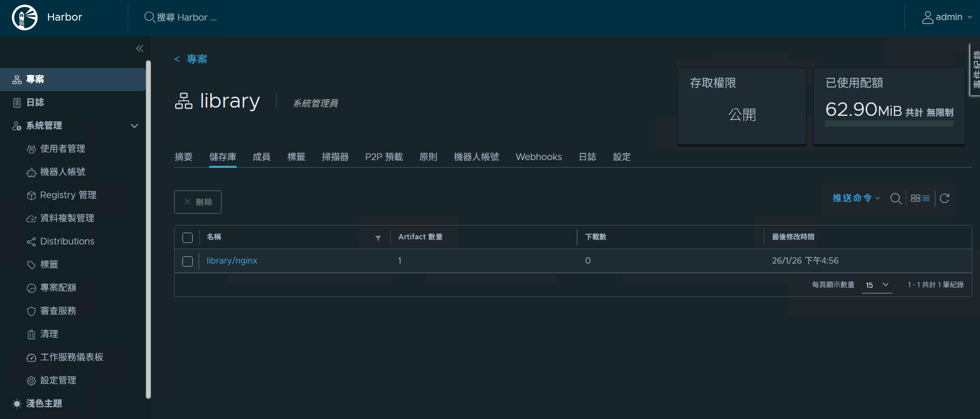Image resolution: width=980 pixels, height=419 pixels.
Task: Go to the P2P 預載 tab
Action: pos(384,157)
